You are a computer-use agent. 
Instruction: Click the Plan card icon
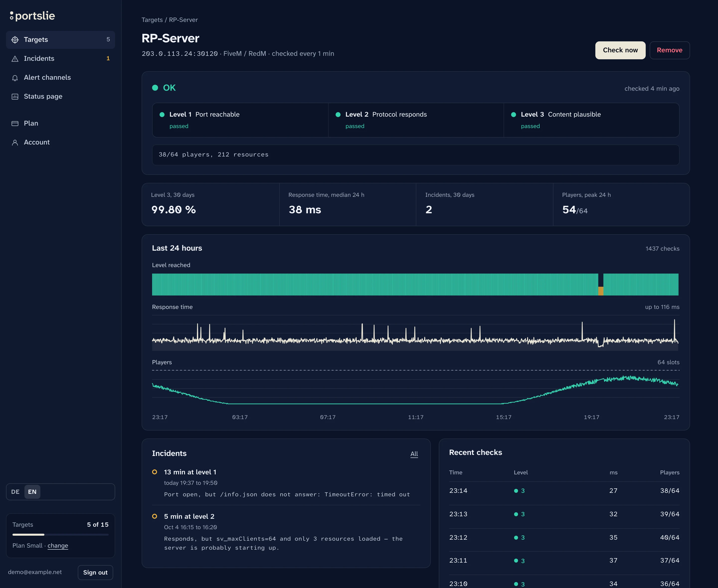(x=15, y=123)
